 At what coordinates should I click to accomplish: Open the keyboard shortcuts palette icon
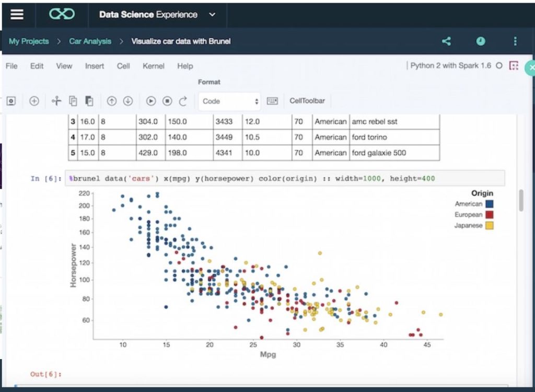point(273,101)
